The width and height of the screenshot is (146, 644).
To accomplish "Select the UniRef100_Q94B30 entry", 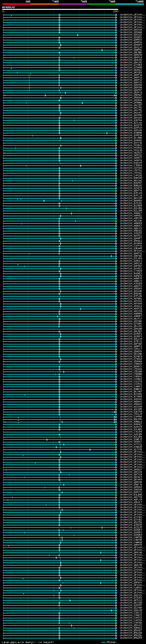I will click(131, 42).
